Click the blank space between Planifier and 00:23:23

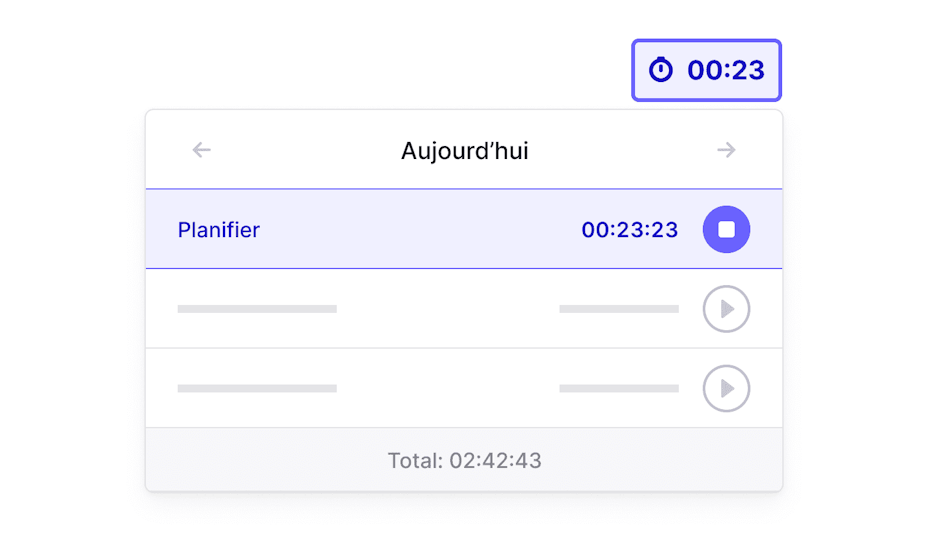click(x=420, y=230)
